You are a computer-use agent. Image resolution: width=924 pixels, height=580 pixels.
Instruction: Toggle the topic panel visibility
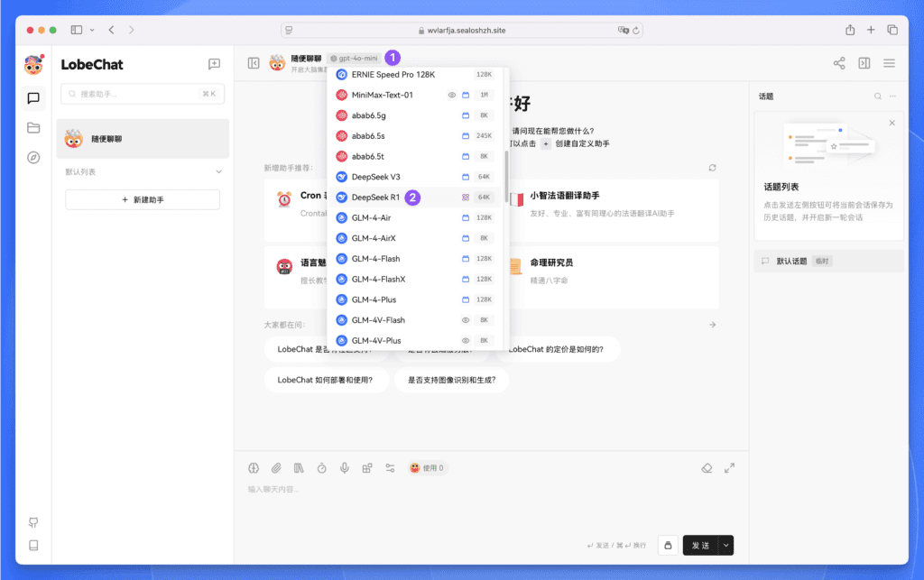[x=864, y=63]
